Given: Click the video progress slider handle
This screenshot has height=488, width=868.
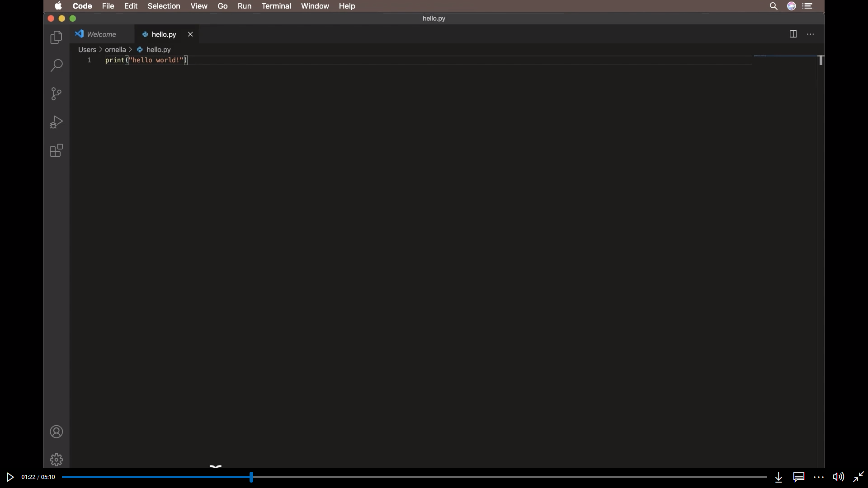Looking at the screenshot, I should point(251,477).
